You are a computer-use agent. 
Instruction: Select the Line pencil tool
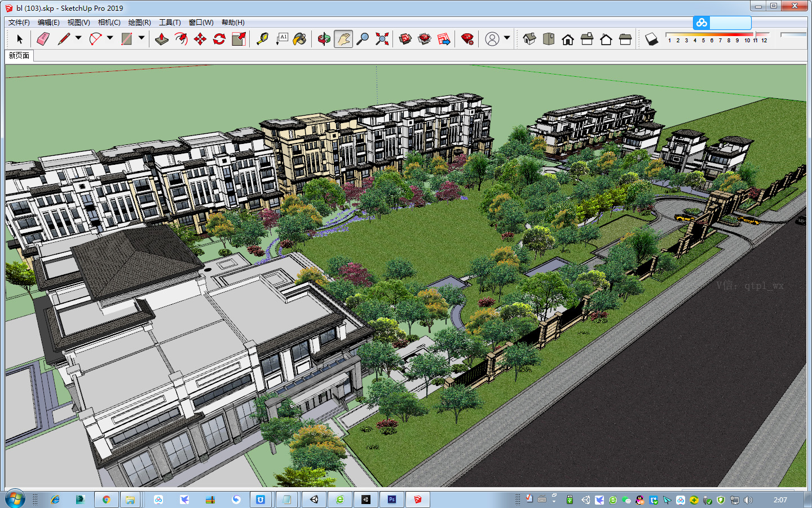[64, 39]
